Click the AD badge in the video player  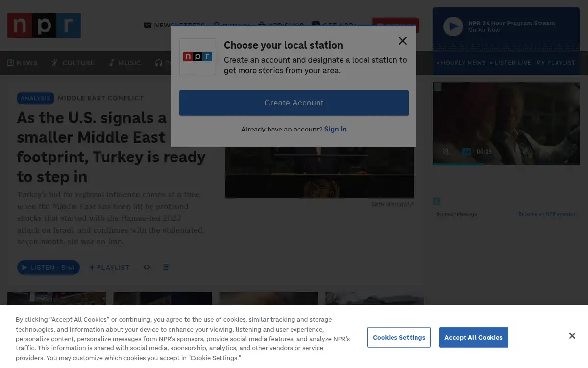tap(466, 152)
